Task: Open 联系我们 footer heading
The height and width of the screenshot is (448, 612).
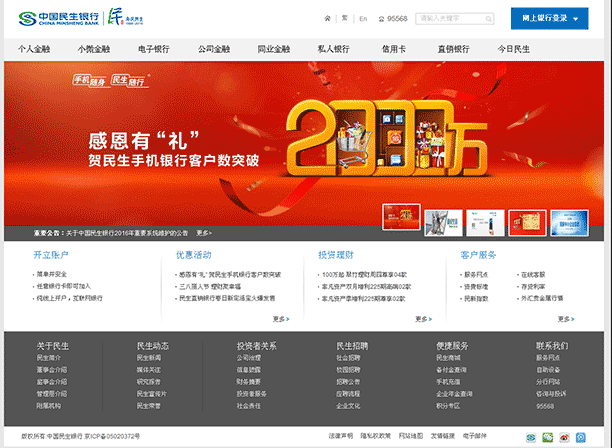Action: pos(552,346)
